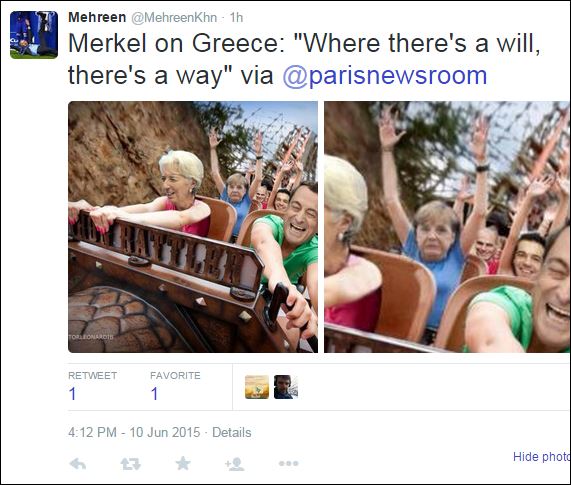Open the 1h timestamp link

236,17
